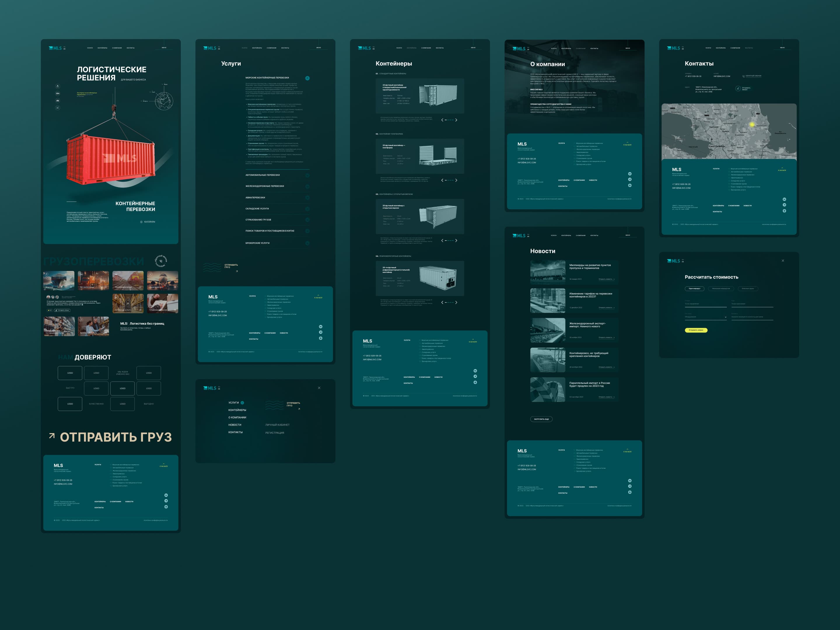Click the MLS logo on the home page header

click(55, 48)
